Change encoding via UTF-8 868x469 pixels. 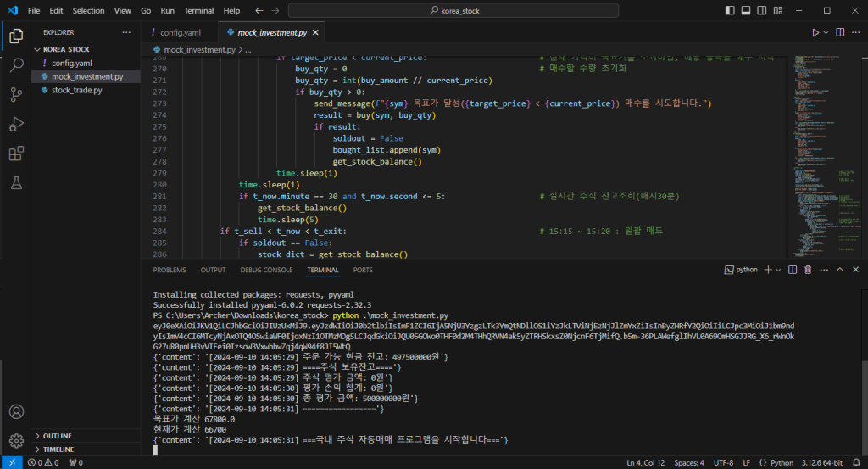tap(723, 462)
